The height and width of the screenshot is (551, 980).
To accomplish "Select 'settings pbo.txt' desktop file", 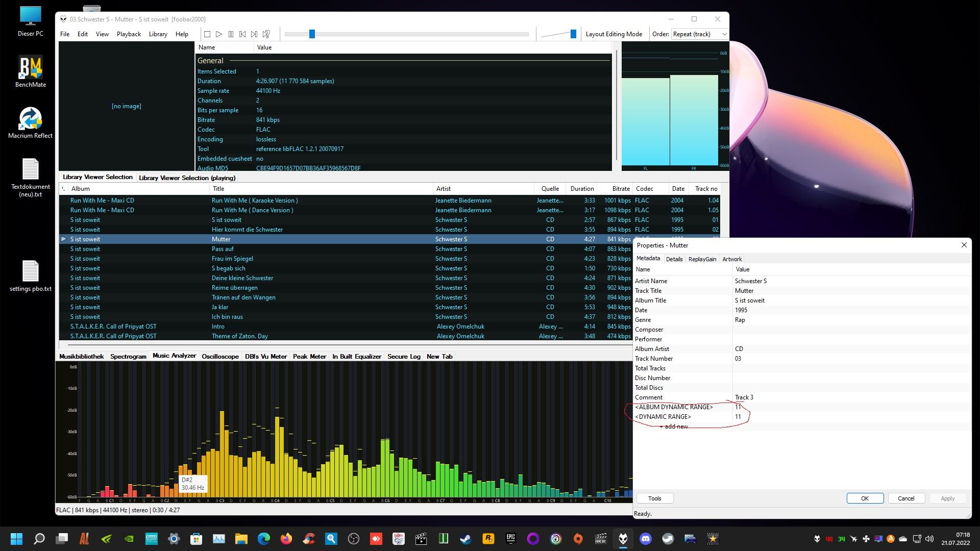I will click(x=31, y=276).
